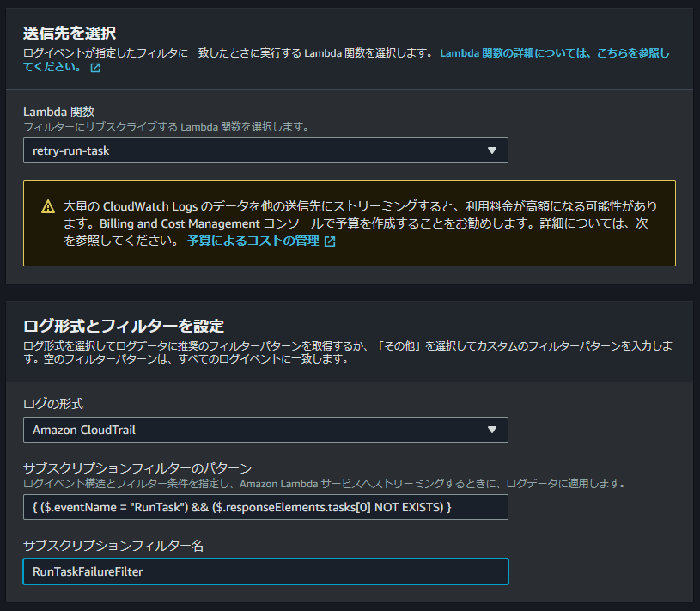Click the CloudWatch Logs streaming cost warning text
Image resolution: width=700 pixels, height=611 pixels.
pyautogui.click(x=360, y=223)
